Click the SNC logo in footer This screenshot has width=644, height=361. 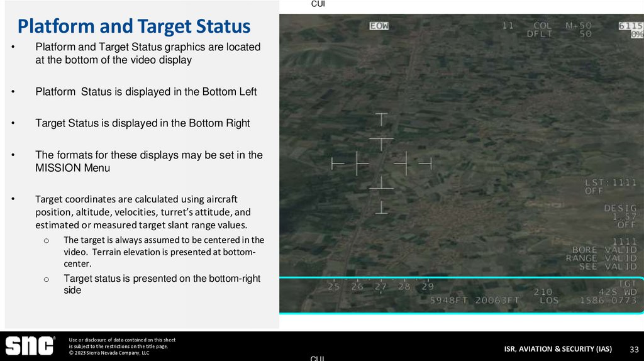tap(30, 345)
